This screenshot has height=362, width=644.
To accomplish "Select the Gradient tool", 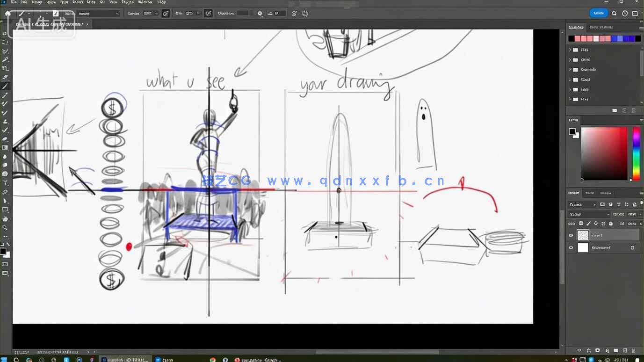I will coord(5,148).
